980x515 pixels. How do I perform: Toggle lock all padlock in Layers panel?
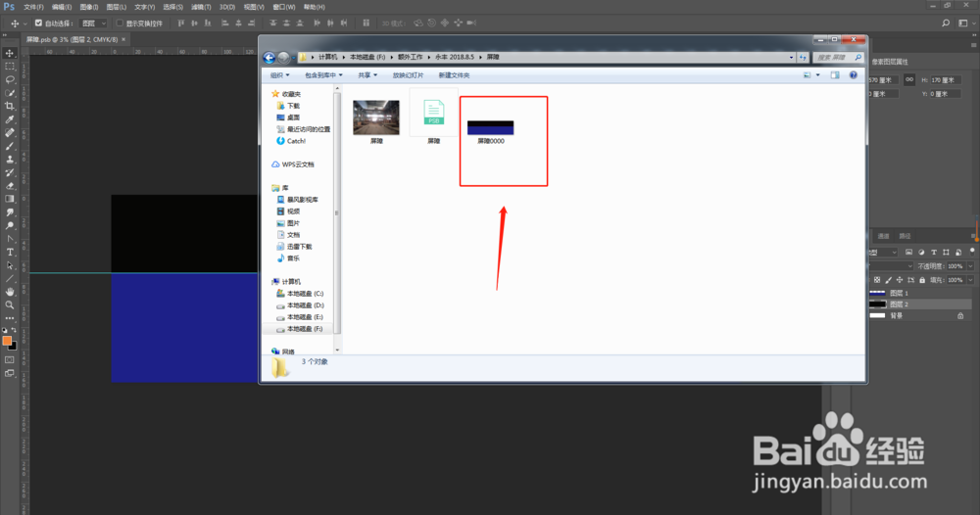coord(922,280)
